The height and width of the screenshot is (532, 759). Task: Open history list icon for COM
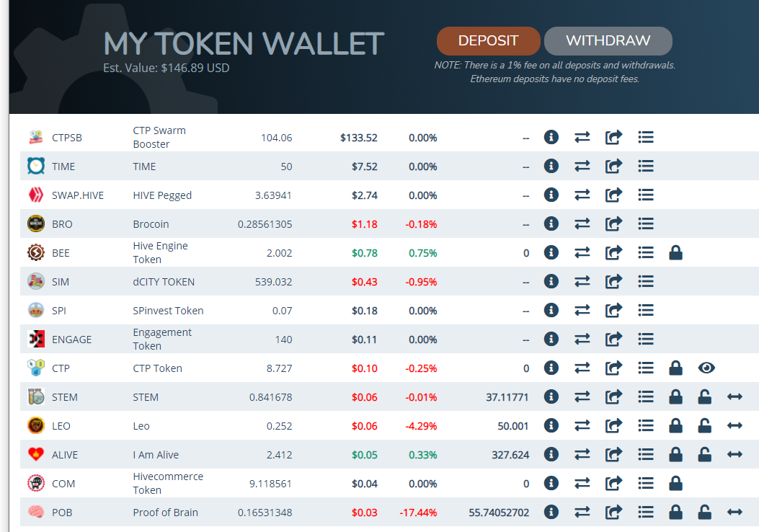pos(646,483)
